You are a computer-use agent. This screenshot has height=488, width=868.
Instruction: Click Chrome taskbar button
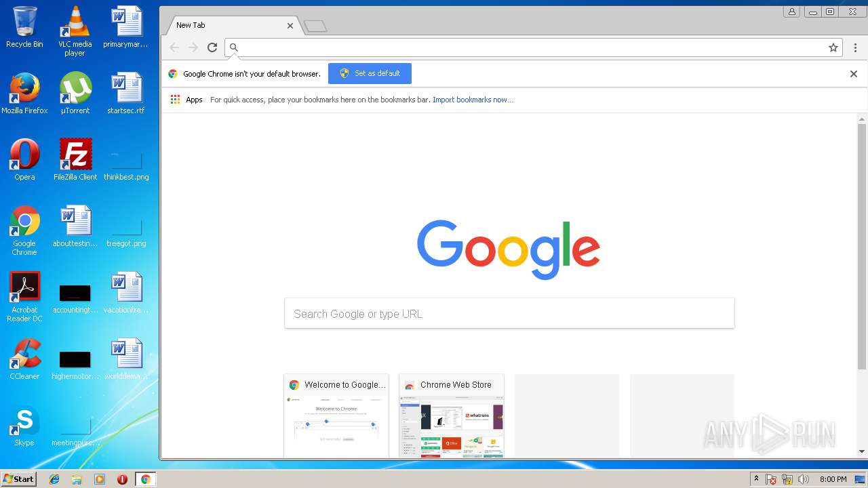click(145, 479)
